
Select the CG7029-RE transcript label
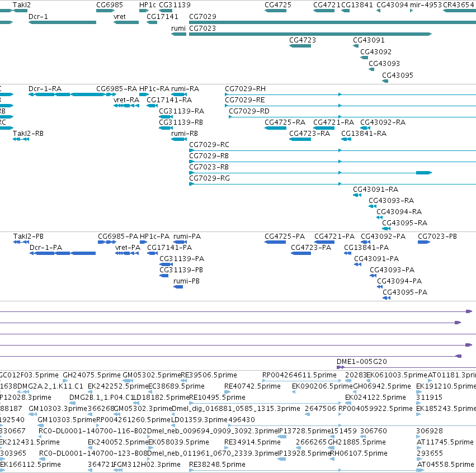(244, 100)
